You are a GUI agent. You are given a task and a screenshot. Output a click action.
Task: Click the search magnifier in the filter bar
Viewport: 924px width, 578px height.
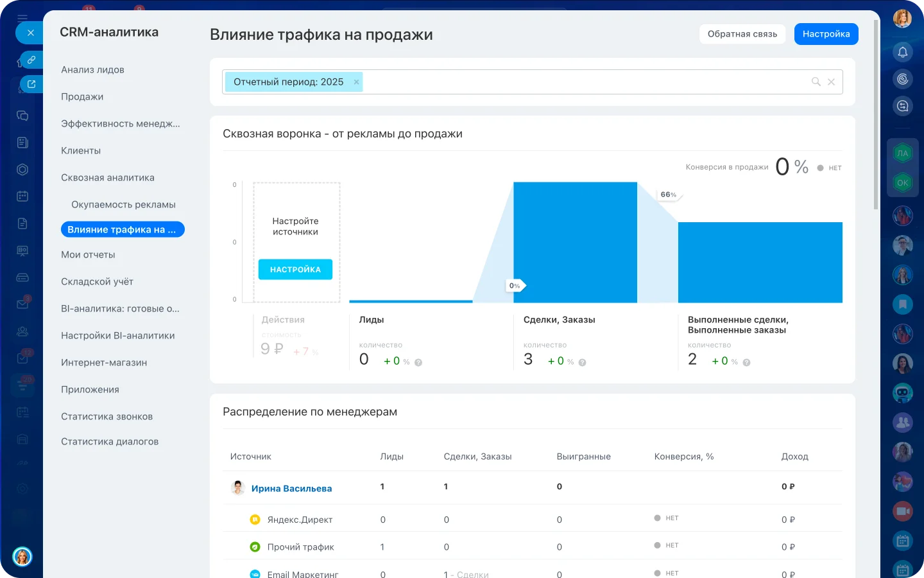click(x=816, y=82)
